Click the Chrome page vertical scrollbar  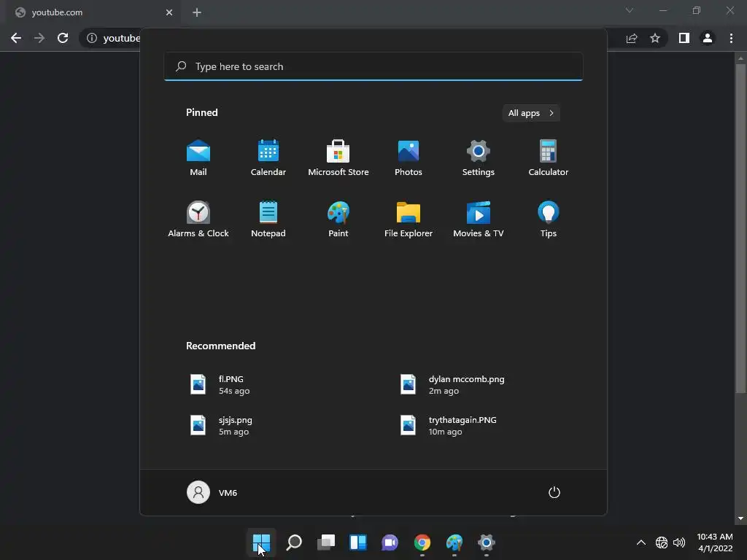[740, 228]
